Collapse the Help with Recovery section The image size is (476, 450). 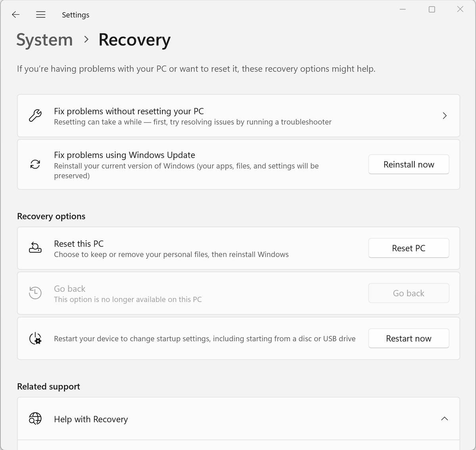(x=444, y=419)
